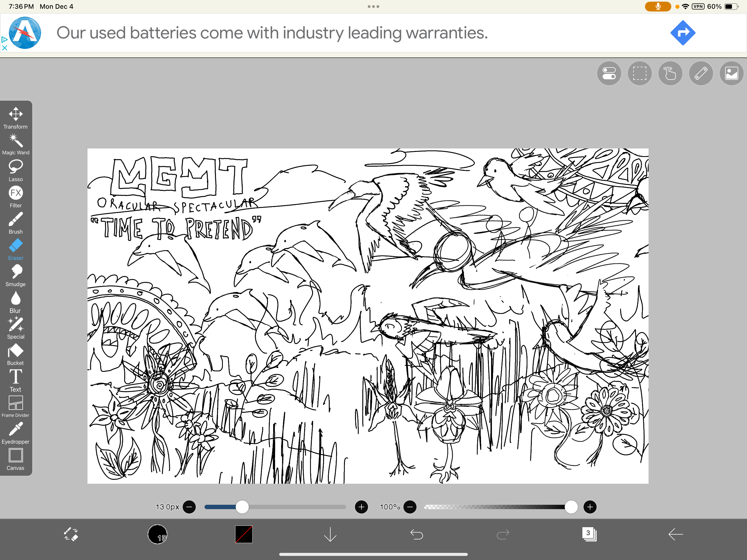Open the Canvas tool
Image resolution: width=747 pixels, height=560 pixels.
(16, 459)
